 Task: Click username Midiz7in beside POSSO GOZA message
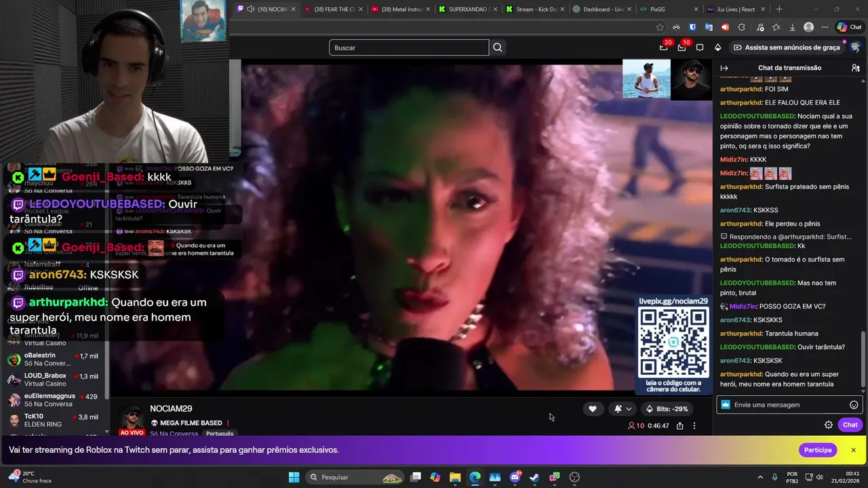743,306
